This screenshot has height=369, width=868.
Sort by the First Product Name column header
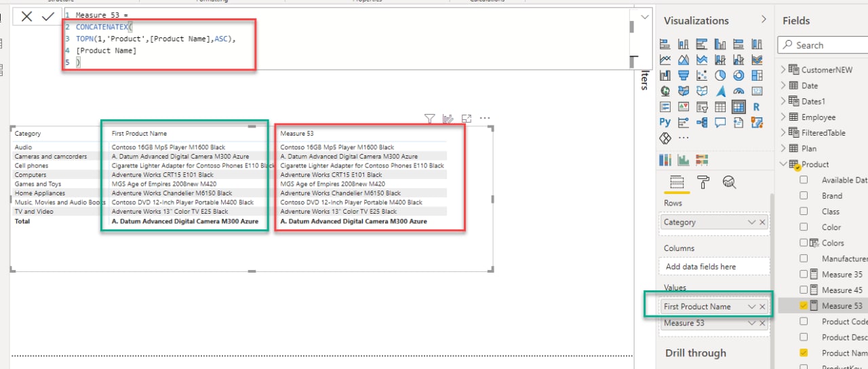[139, 134]
